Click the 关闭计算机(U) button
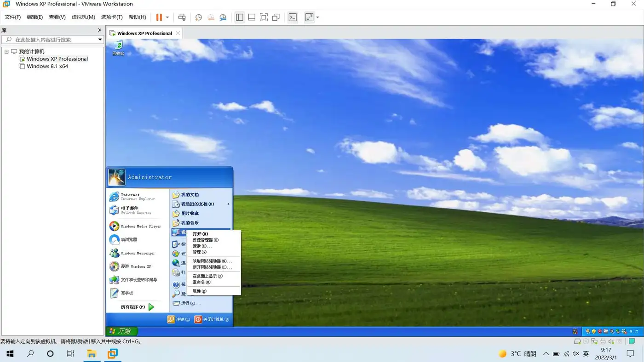Viewport: 644px width, 362px height. pyautogui.click(x=212, y=319)
